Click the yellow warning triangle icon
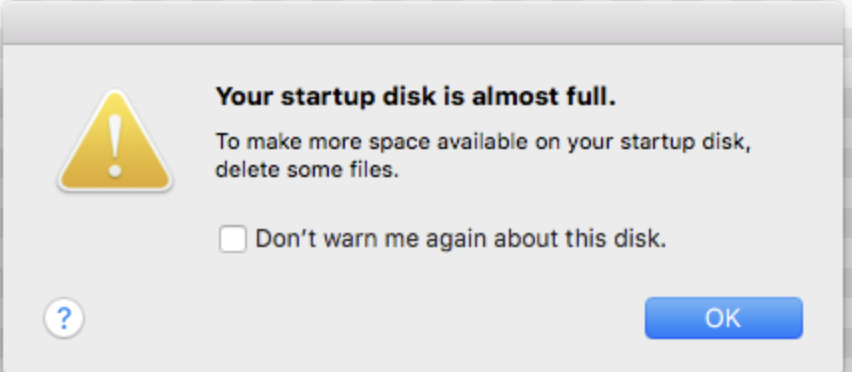 point(115,142)
